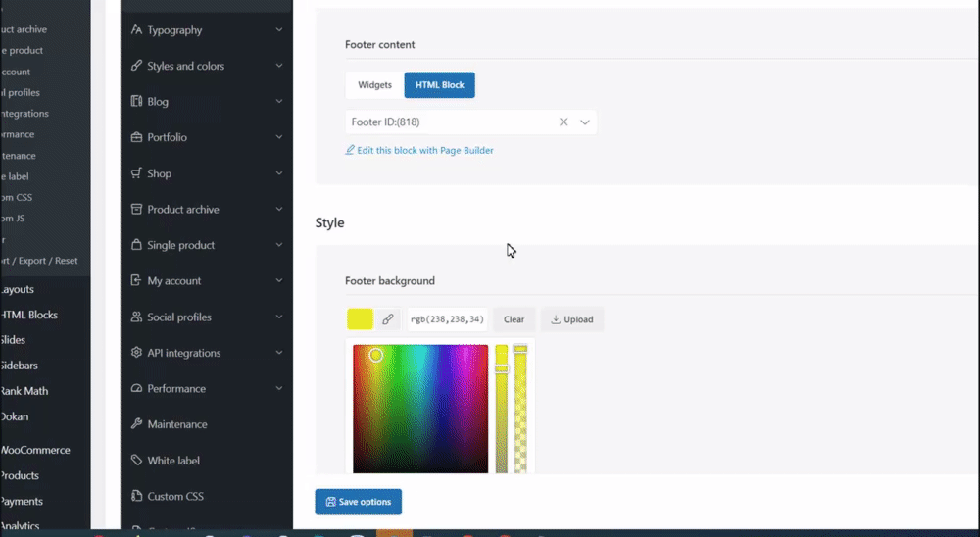Open the Export / Reset submenu link
Image resolution: width=980 pixels, height=537 pixels.
39,260
